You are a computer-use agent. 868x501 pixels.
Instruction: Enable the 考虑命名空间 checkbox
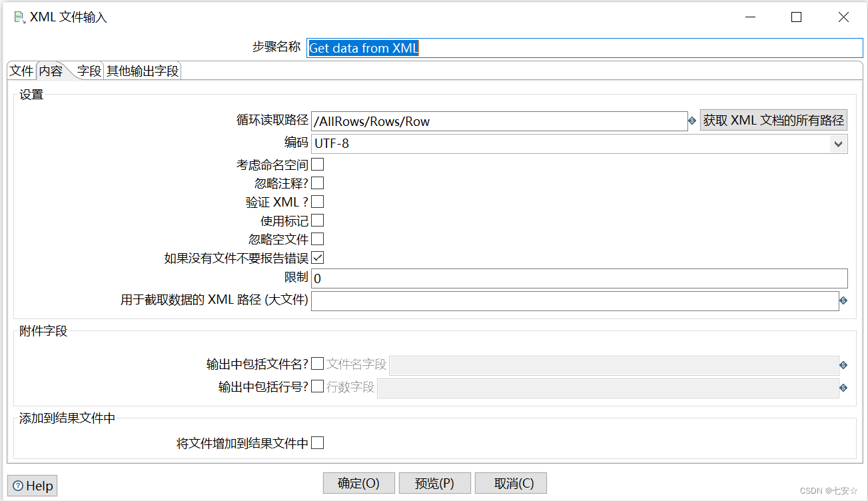pos(317,164)
